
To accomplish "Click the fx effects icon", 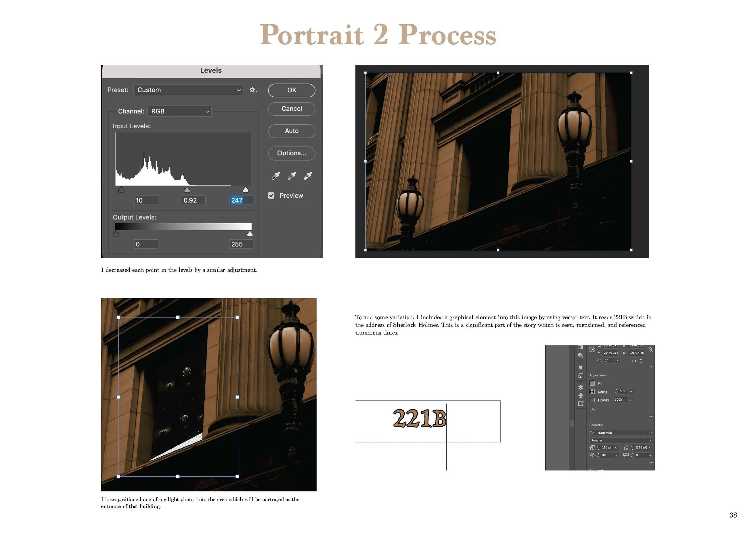I will [593, 410].
